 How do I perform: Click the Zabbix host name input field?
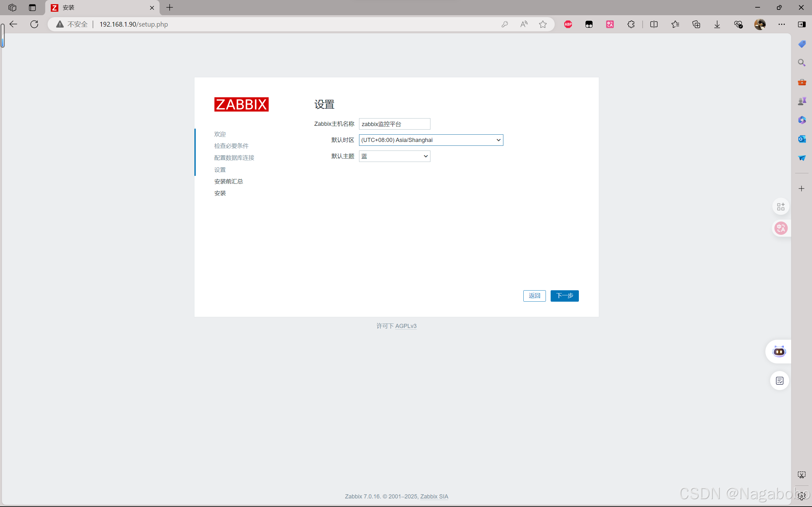(x=394, y=124)
